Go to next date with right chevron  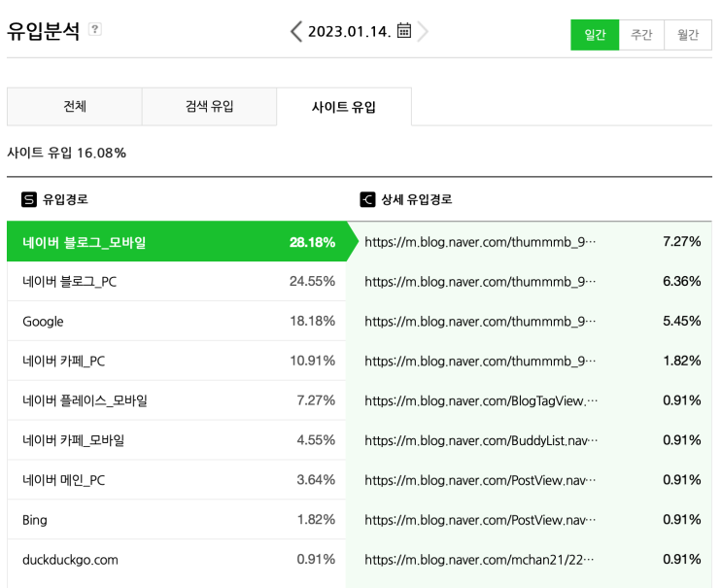point(423,31)
